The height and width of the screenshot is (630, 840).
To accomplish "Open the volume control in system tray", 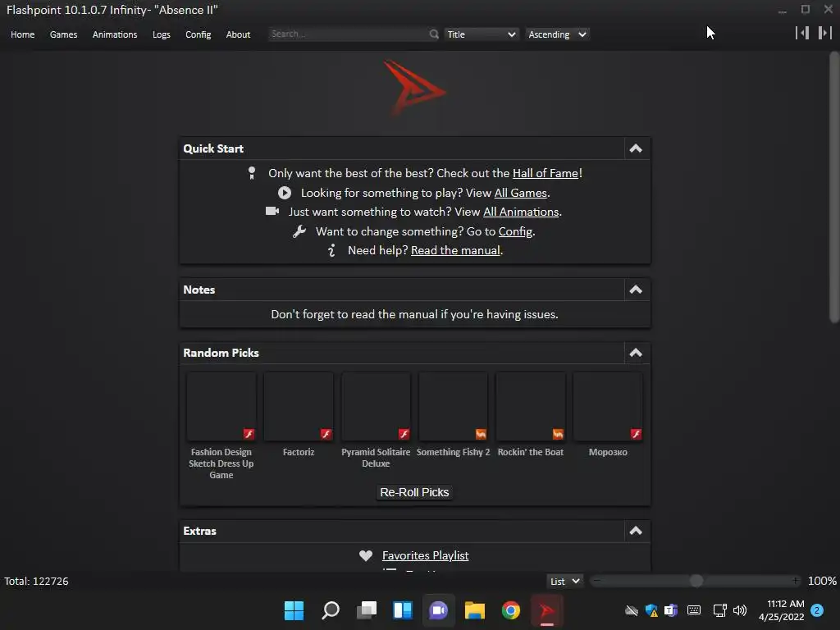I will pyautogui.click(x=740, y=610).
